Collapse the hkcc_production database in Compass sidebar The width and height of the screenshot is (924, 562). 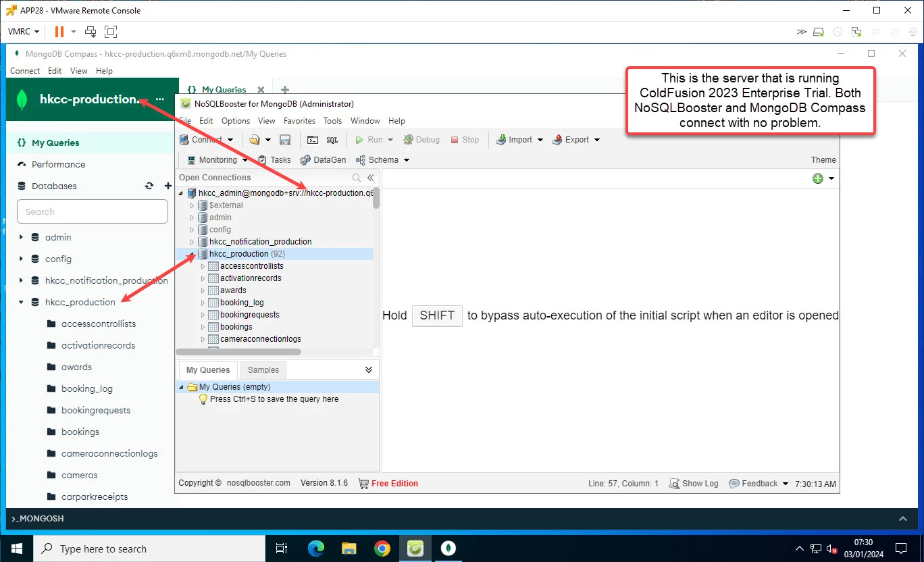click(21, 302)
